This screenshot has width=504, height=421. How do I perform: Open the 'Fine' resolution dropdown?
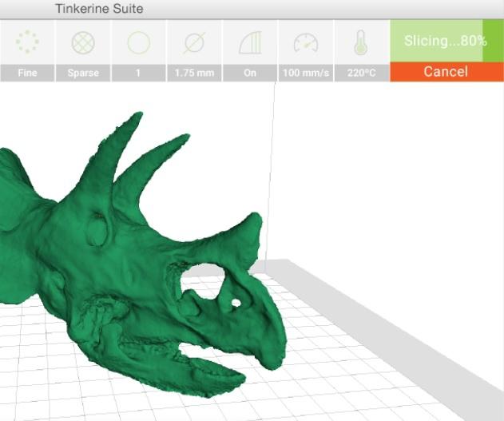click(27, 73)
